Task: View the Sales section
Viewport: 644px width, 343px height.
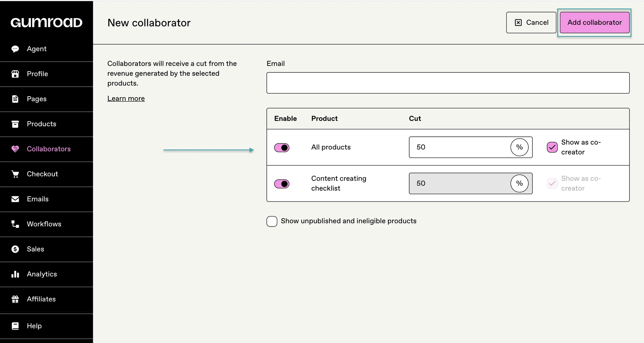Action: click(46, 249)
